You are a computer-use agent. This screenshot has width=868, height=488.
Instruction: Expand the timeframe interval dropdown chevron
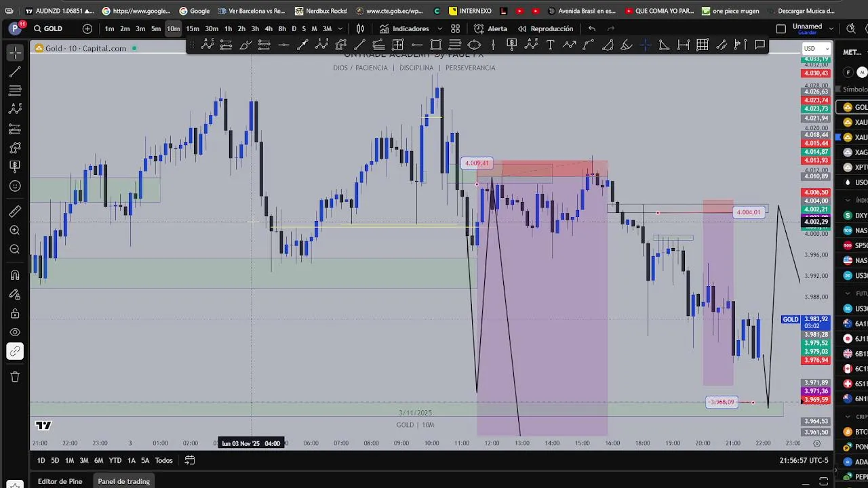click(x=340, y=28)
